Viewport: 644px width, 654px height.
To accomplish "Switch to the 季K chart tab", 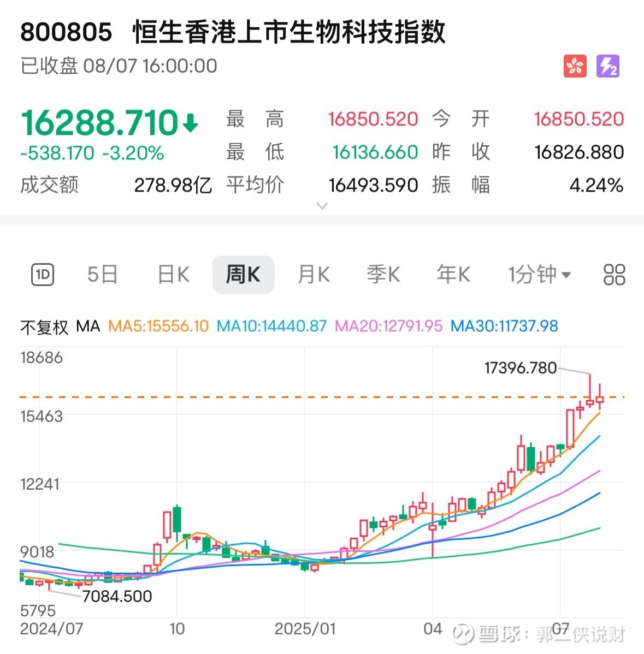I will click(383, 275).
